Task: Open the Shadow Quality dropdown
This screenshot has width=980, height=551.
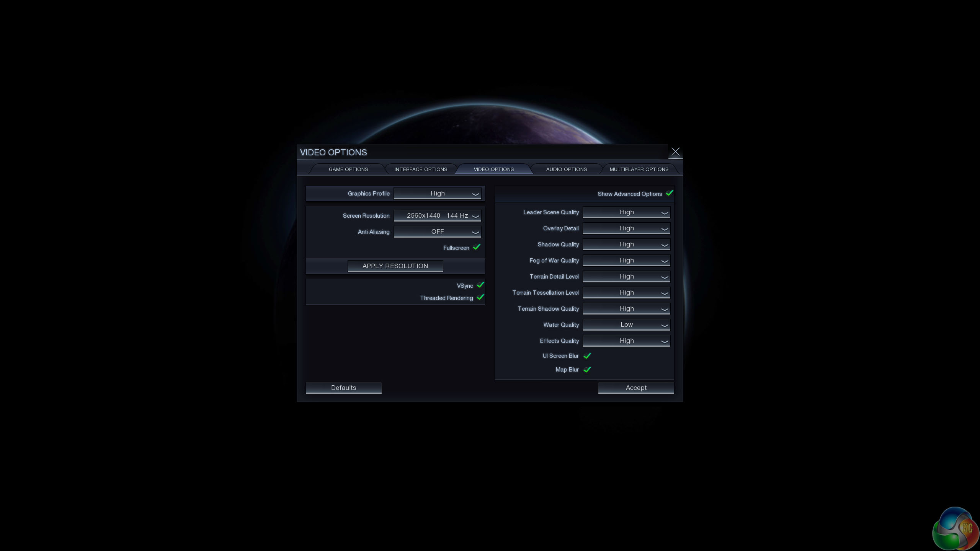Action: pos(626,245)
